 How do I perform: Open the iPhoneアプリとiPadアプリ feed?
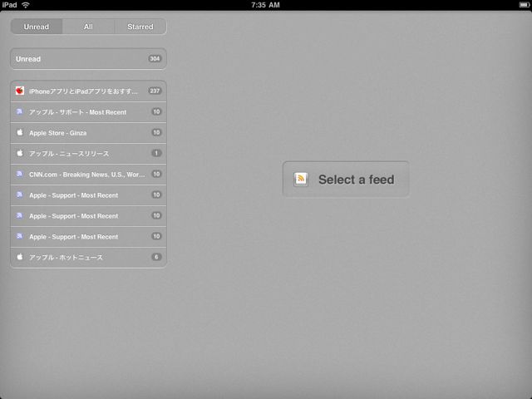tap(89, 91)
